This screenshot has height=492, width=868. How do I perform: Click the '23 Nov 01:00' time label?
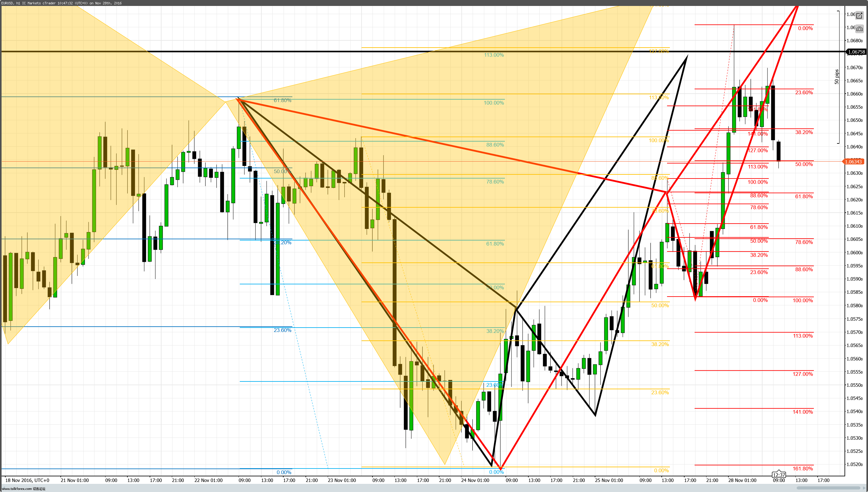pos(342,480)
